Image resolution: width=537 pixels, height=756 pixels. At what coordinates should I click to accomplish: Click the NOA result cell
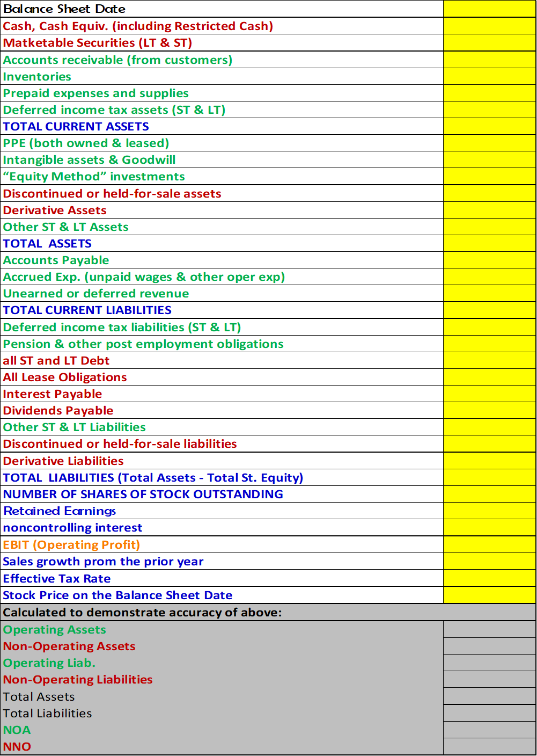coord(490,730)
